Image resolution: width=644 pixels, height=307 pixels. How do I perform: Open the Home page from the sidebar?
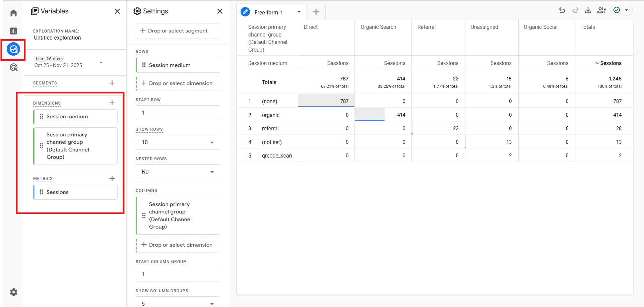[13, 12]
